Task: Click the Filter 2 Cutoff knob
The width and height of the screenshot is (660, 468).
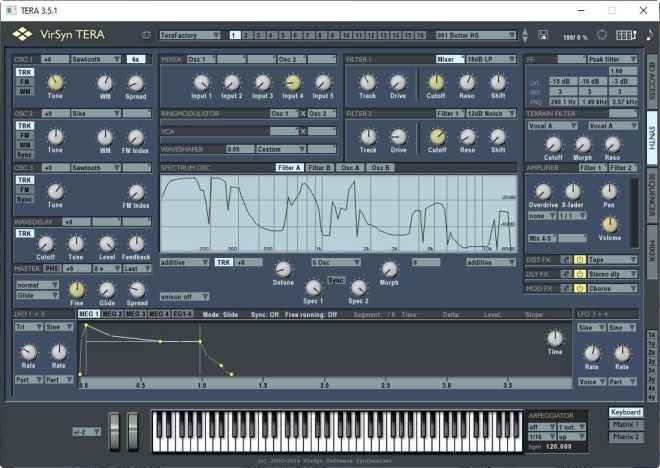Action: point(437,137)
